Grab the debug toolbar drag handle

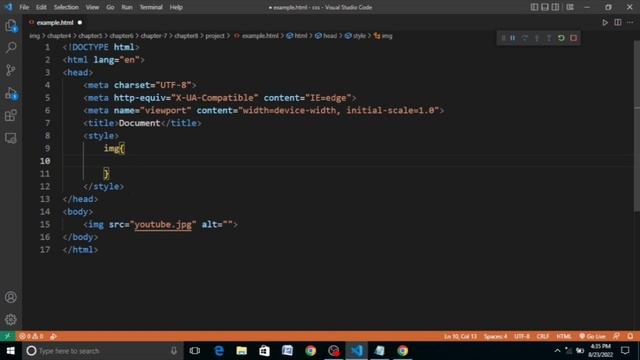coord(503,38)
